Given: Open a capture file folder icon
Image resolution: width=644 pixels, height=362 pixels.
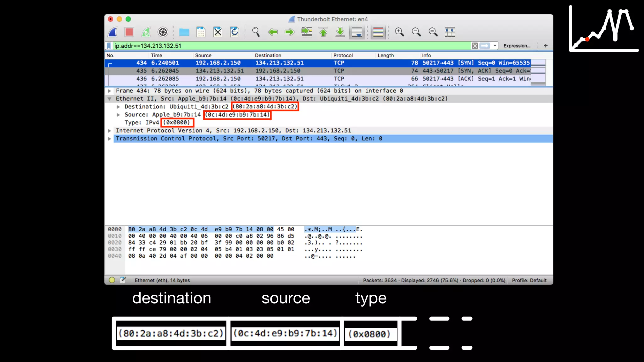Looking at the screenshot, I should coord(184,32).
